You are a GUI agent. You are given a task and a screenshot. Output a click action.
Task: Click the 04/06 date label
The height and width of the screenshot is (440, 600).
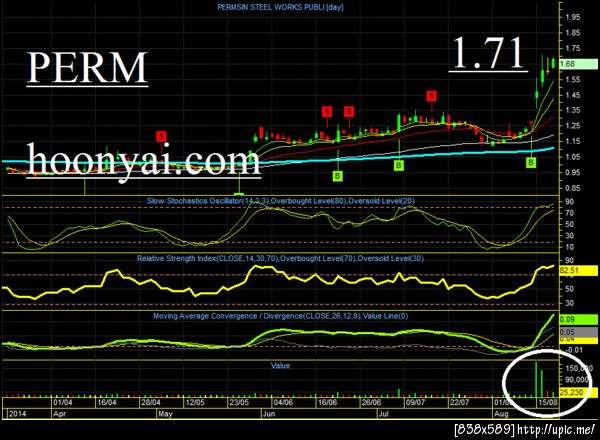pos(283,403)
